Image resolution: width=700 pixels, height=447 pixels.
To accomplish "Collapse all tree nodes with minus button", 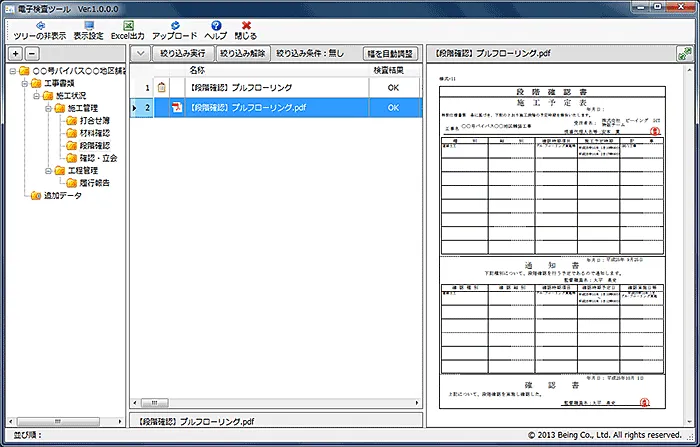I will click(32, 53).
